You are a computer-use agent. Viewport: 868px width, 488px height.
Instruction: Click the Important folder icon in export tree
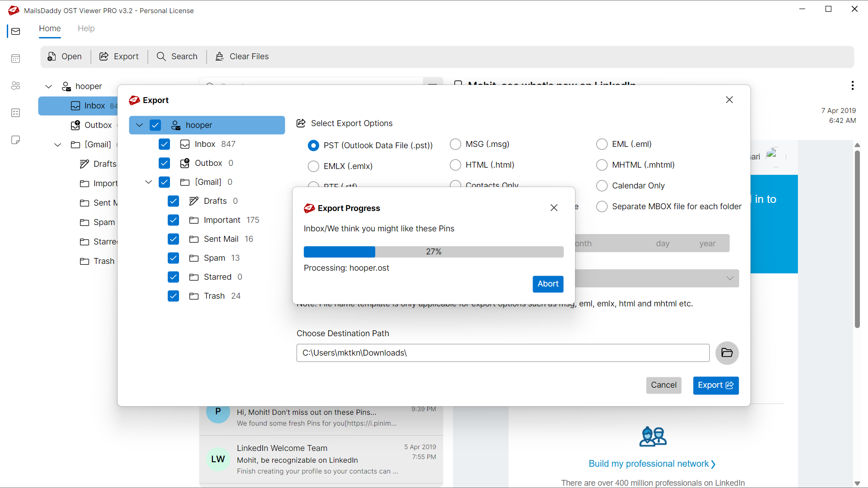194,220
